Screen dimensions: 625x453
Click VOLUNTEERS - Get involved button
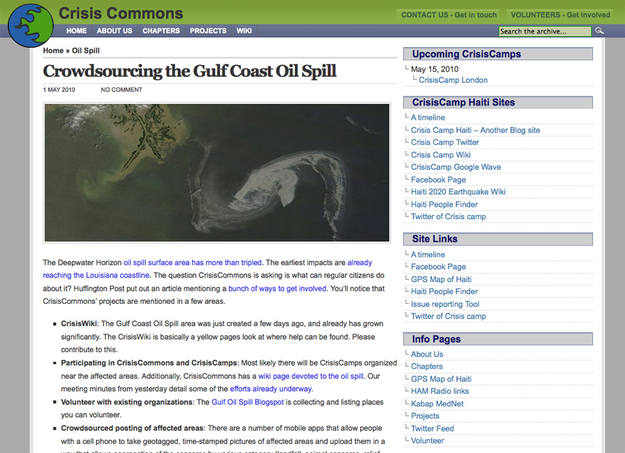[560, 15]
